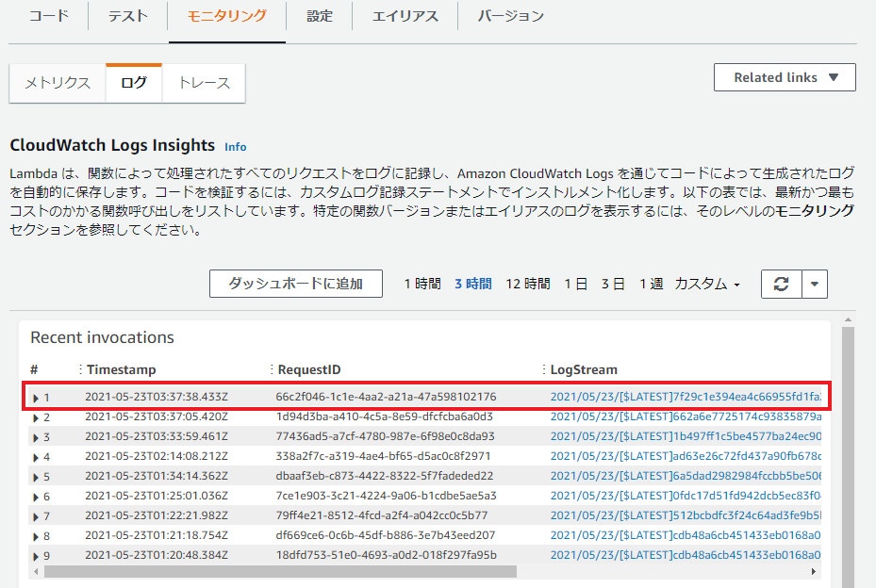Expand invocation row 6
The width and height of the screenshot is (876, 588).
(36, 497)
